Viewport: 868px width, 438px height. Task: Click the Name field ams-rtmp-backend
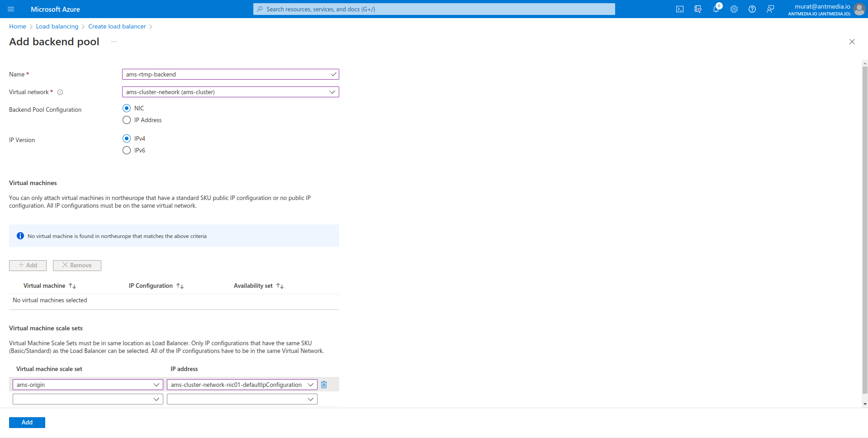230,74
